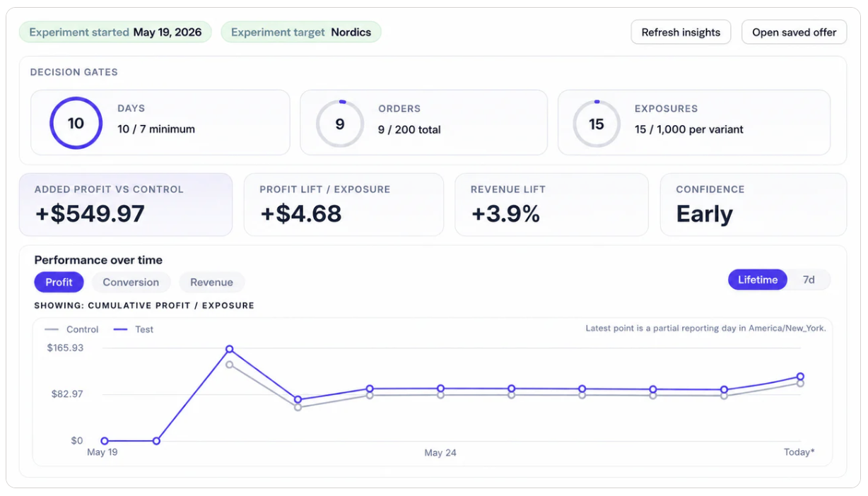Select the 7d time range
This screenshot has width=868, height=496.
[x=809, y=280]
